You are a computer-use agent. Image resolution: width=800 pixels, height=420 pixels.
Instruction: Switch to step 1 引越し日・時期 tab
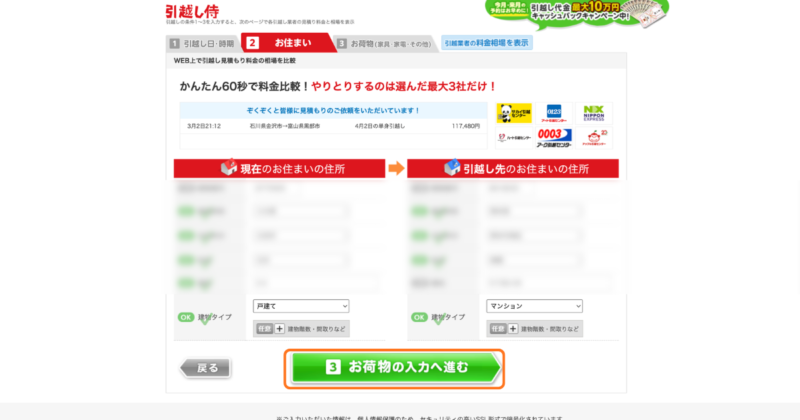(203, 43)
